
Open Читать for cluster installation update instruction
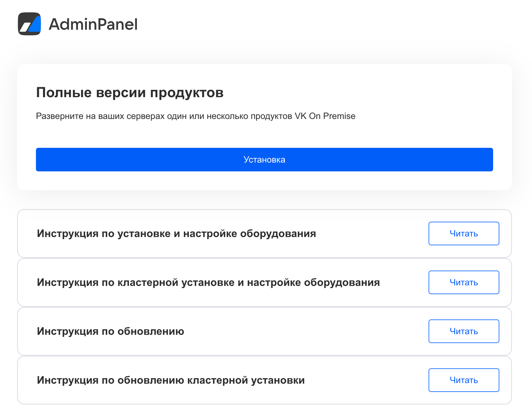tap(464, 380)
